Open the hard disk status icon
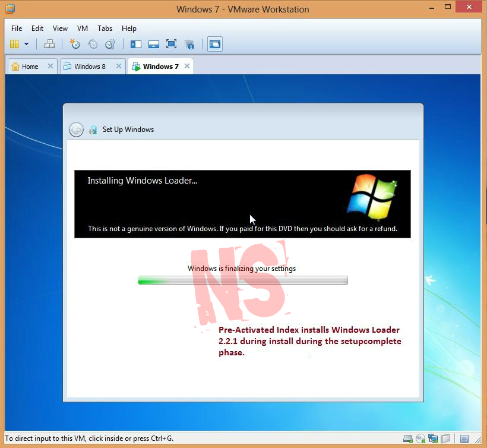Viewport: 487px width, 448px height. click(x=407, y=438)
